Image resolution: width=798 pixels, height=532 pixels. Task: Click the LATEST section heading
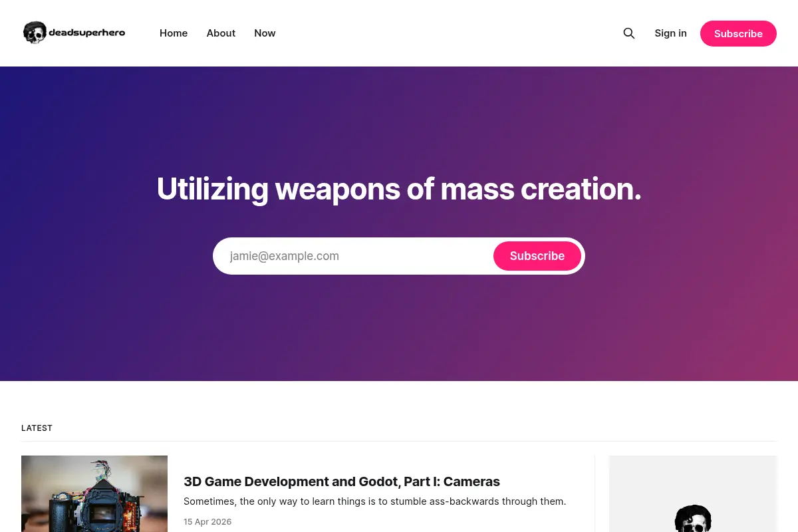point(37,428)
